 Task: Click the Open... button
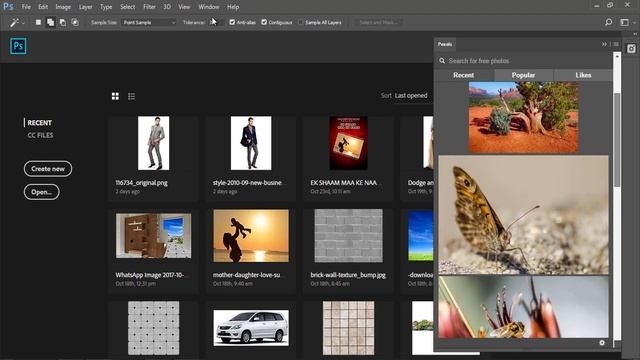coord(42,192)
